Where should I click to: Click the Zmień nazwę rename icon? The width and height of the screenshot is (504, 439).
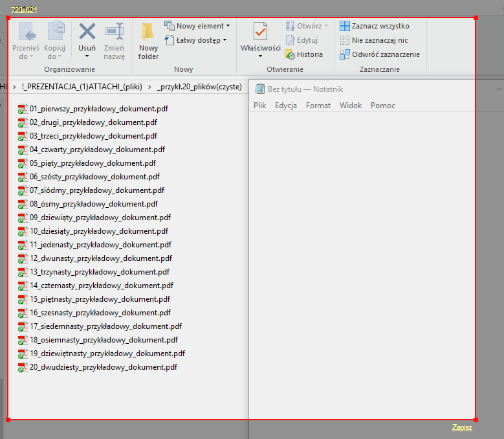point(115,32)
